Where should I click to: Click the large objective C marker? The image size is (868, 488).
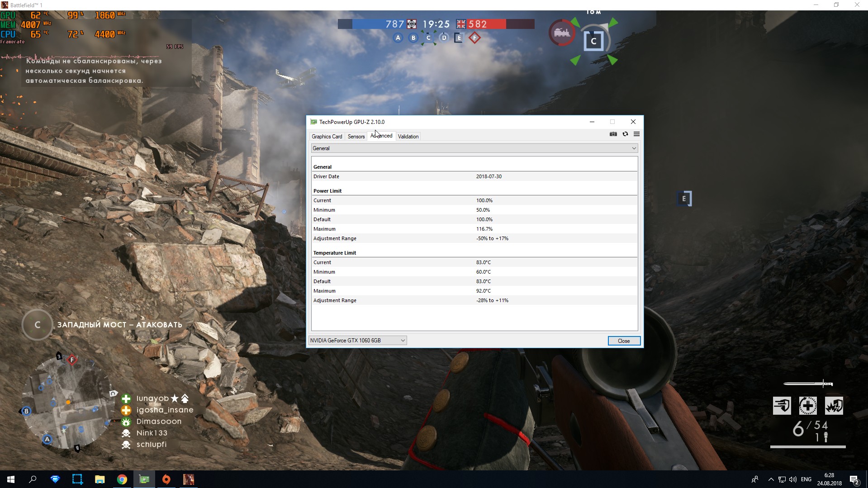tap(593, 41)
